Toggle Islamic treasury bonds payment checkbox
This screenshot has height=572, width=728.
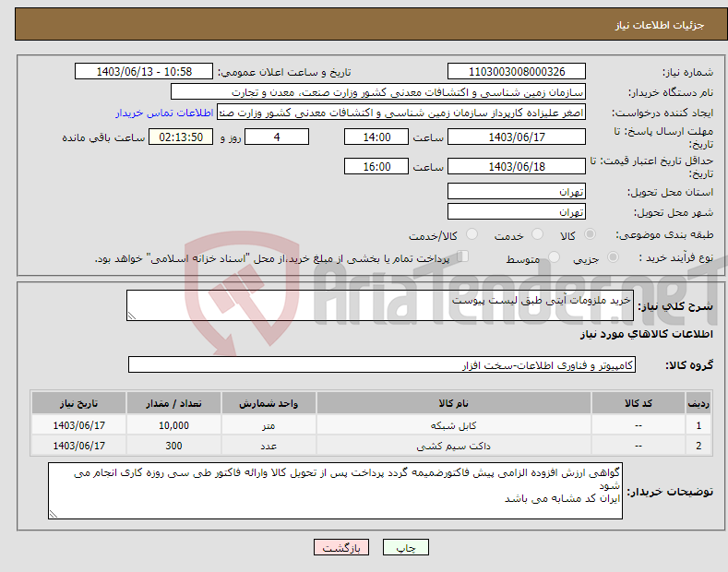(463, 256)
